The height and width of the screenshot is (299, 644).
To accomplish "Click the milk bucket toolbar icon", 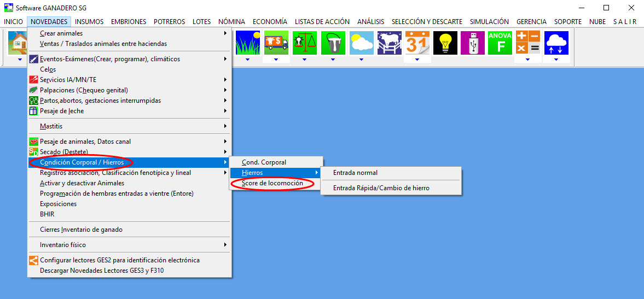I will [333, 43].
